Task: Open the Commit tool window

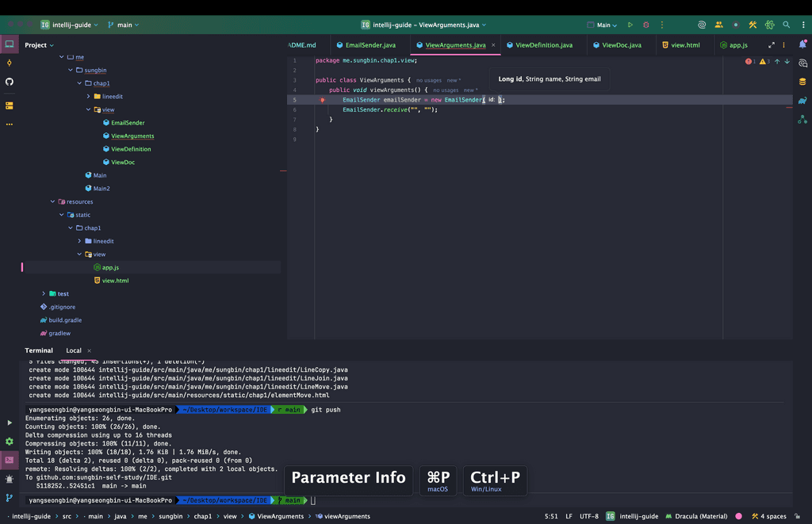Action: click(10, 63)
